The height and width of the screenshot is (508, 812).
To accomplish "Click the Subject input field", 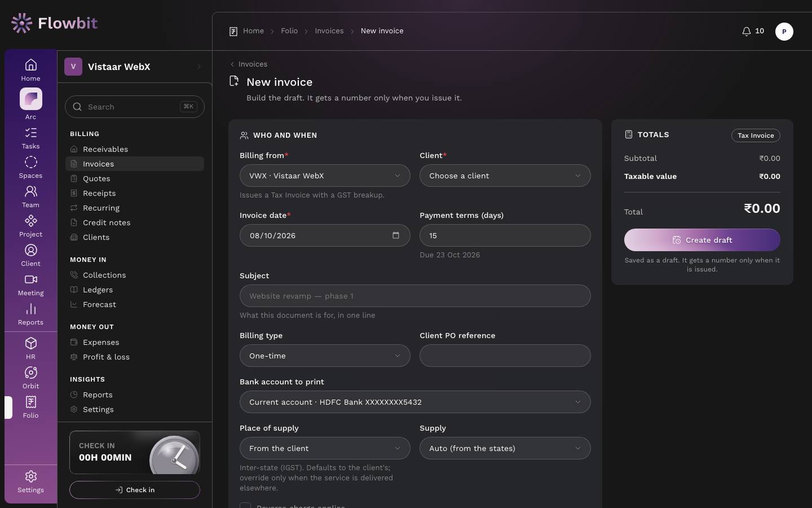I will click(x=415, y=296).
